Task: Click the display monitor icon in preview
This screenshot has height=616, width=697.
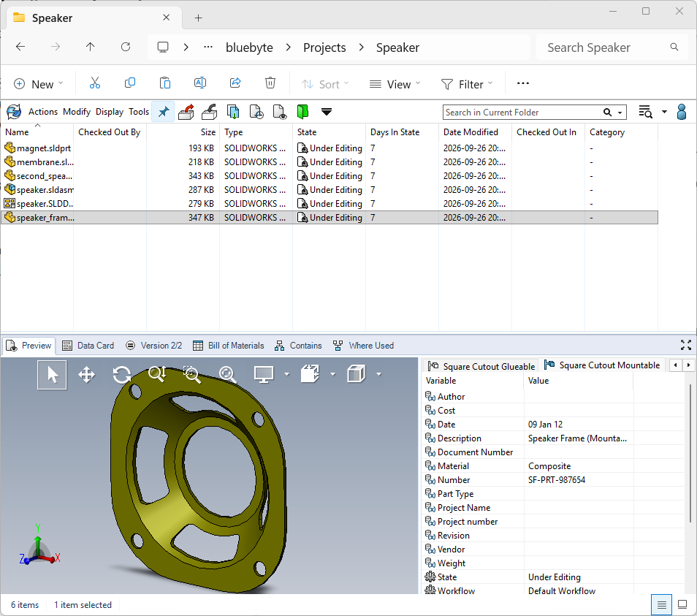Action: point(264,374)
